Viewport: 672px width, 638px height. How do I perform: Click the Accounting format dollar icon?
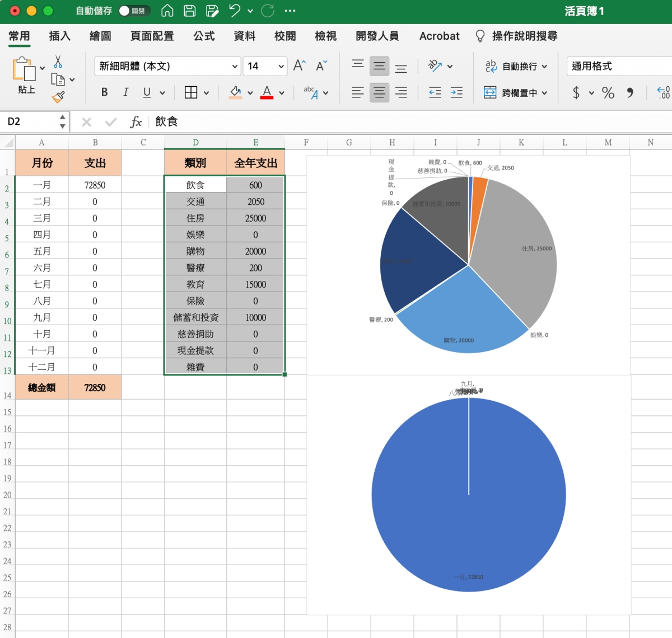[576, 92]
